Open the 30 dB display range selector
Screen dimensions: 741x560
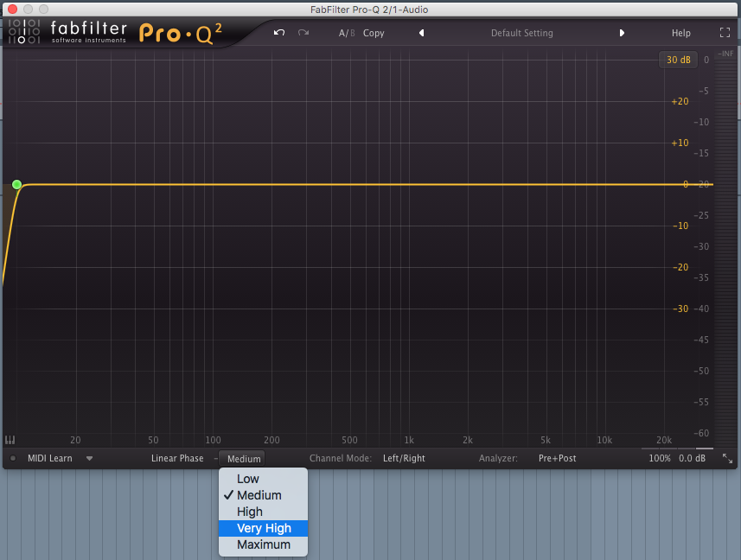point(678,60)
